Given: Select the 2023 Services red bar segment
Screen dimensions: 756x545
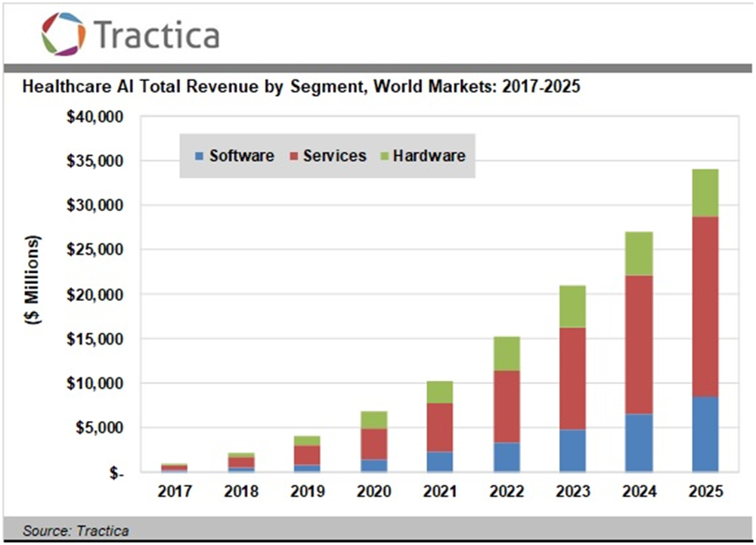Looking at the screenshot, I should (x=573, y=379).
